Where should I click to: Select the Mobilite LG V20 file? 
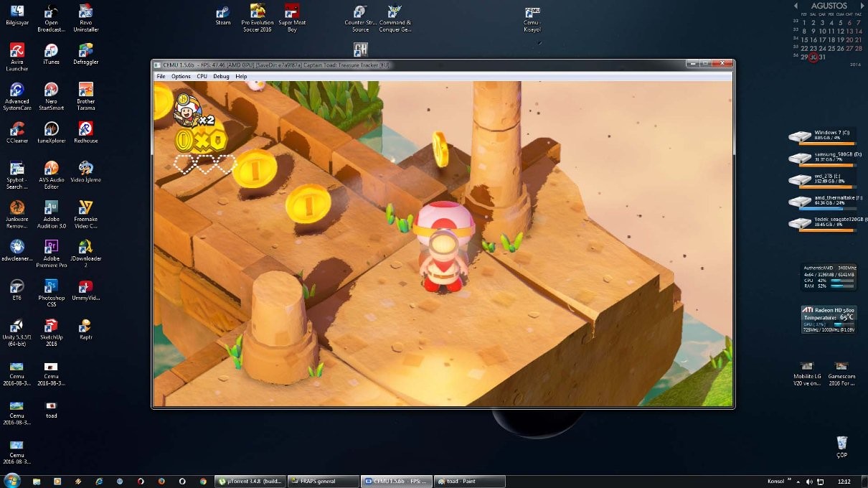click(807, 373)
